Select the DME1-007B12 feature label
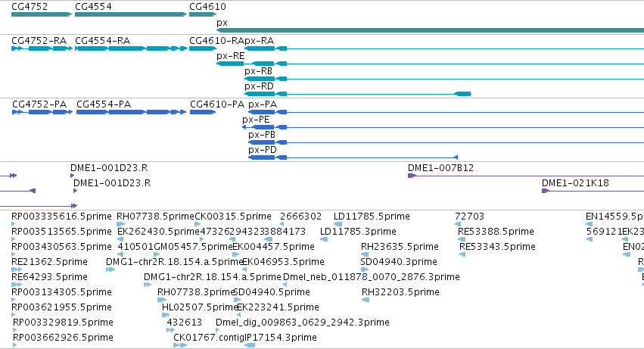The height and width of the screenshot is (349, 644). pos(440,168)
